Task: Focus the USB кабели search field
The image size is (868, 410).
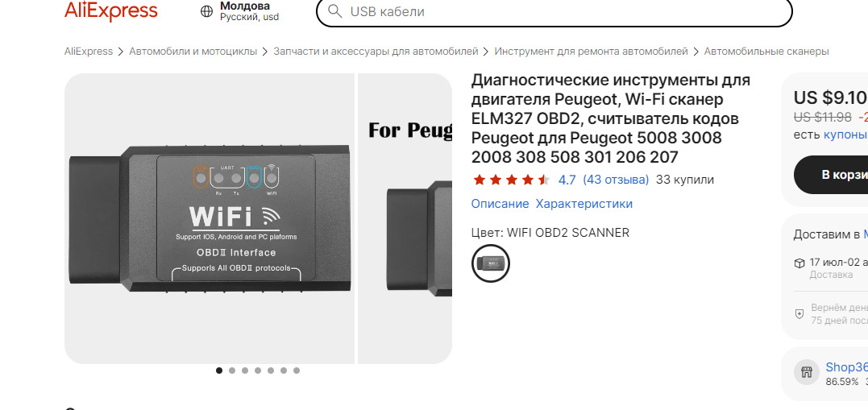Action: click(x=554, y=11)
